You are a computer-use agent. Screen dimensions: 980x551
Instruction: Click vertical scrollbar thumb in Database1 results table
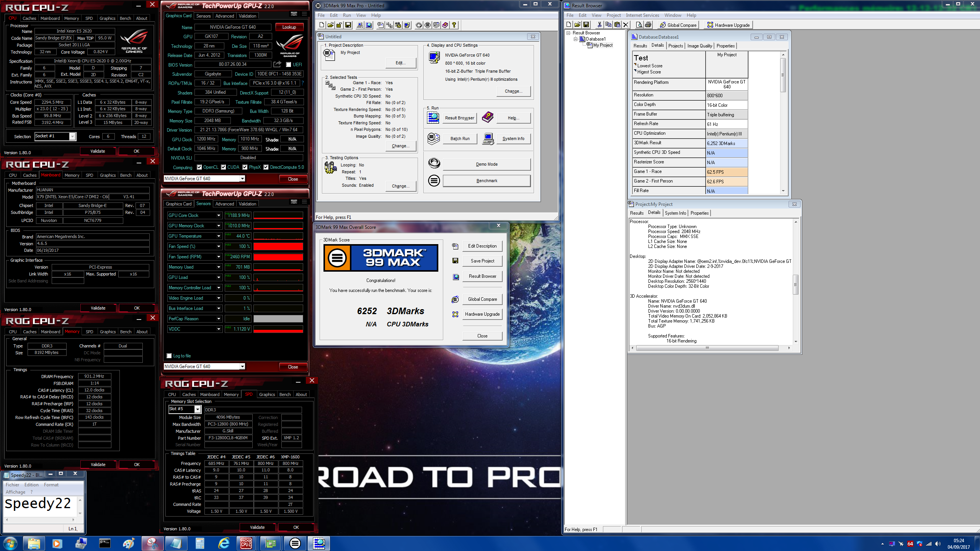[783, 75]
